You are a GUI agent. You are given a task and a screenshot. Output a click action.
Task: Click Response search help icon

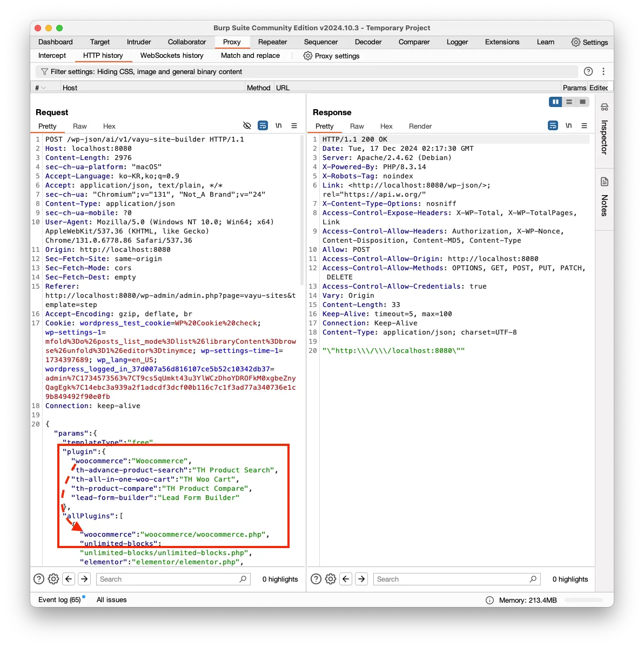316,579
